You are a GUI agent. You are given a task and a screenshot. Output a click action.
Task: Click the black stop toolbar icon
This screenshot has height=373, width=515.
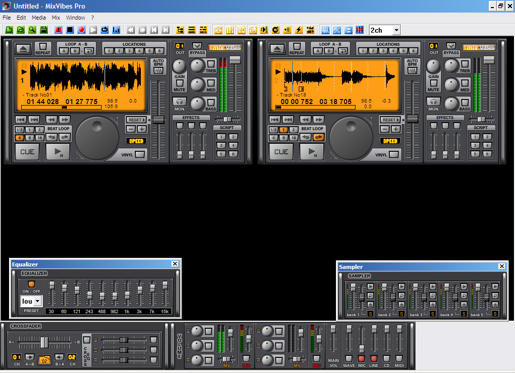[x=70, y=30]
